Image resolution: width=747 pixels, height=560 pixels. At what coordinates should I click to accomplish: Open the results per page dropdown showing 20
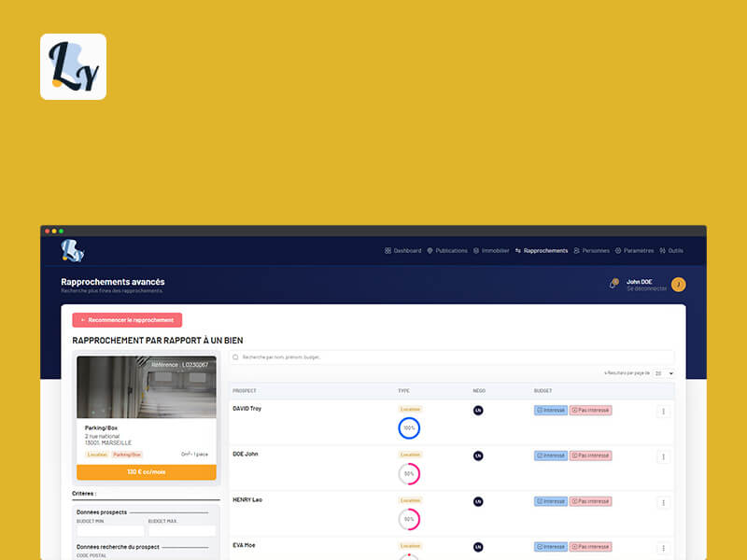coord(663,372)
